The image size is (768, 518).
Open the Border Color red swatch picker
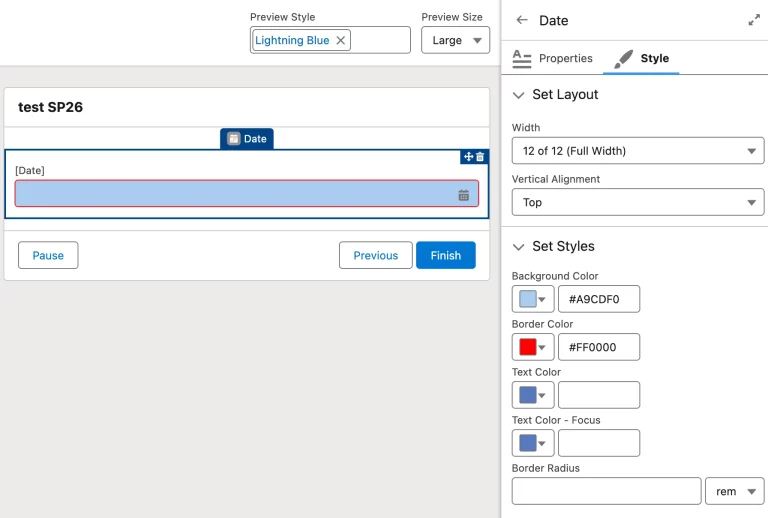point(534,347)
